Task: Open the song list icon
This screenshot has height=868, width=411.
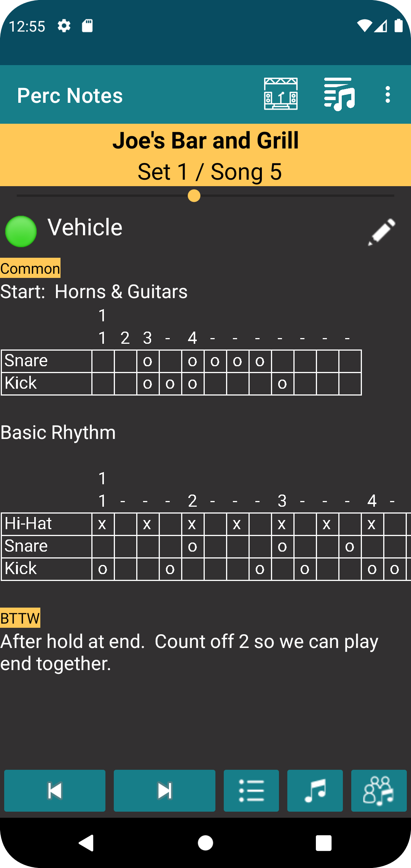Action: [x=251, y=791]
